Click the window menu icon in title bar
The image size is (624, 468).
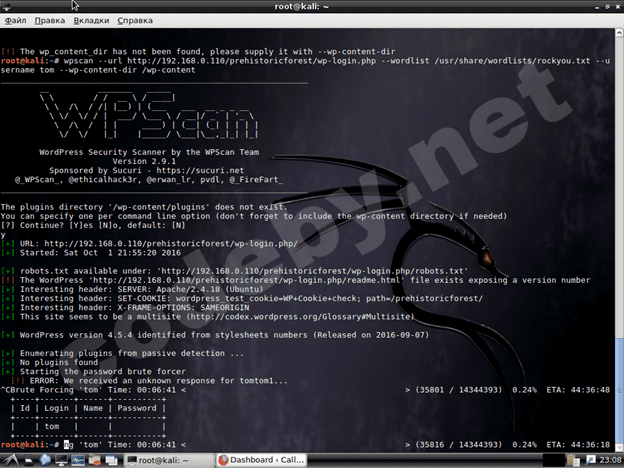pos(6,6)
